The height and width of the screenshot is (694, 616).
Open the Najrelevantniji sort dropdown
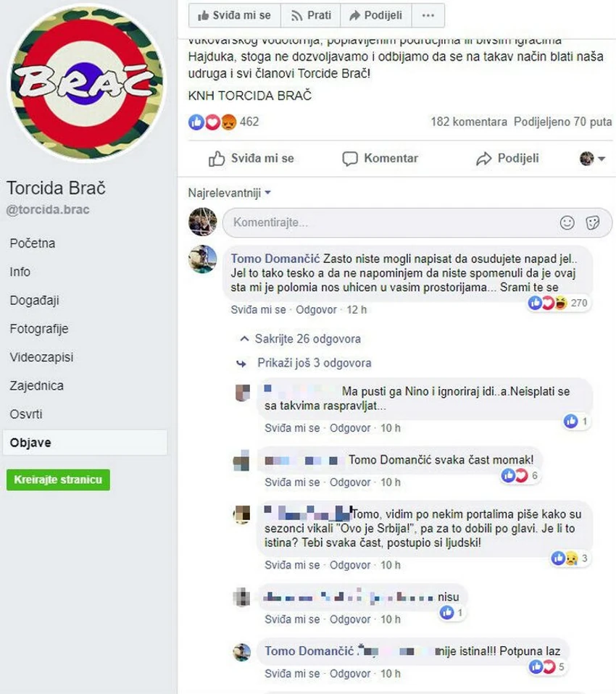pos(230,193)
